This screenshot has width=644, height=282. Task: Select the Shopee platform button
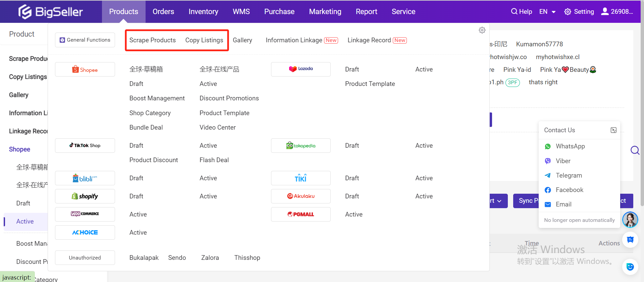point(85,69)
